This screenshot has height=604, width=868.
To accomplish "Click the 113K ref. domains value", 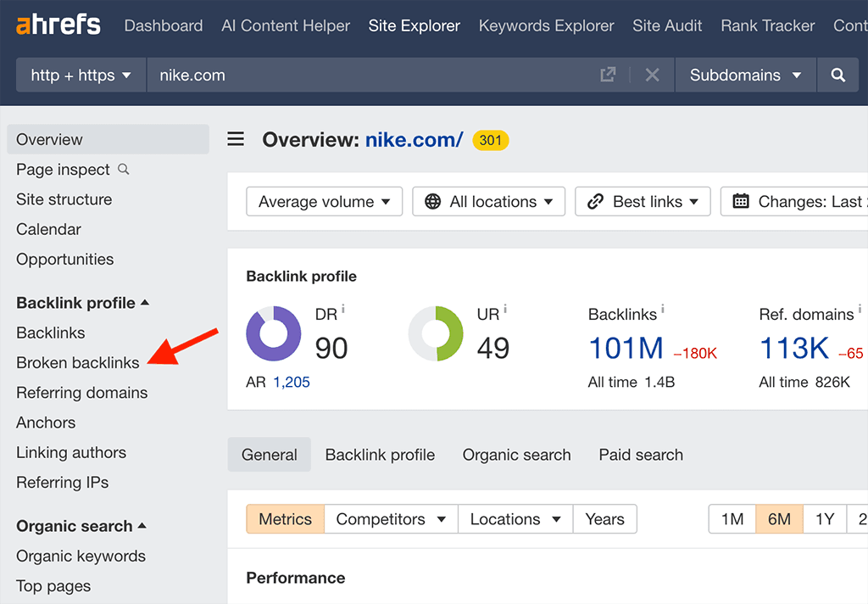I will pos(793,348).
